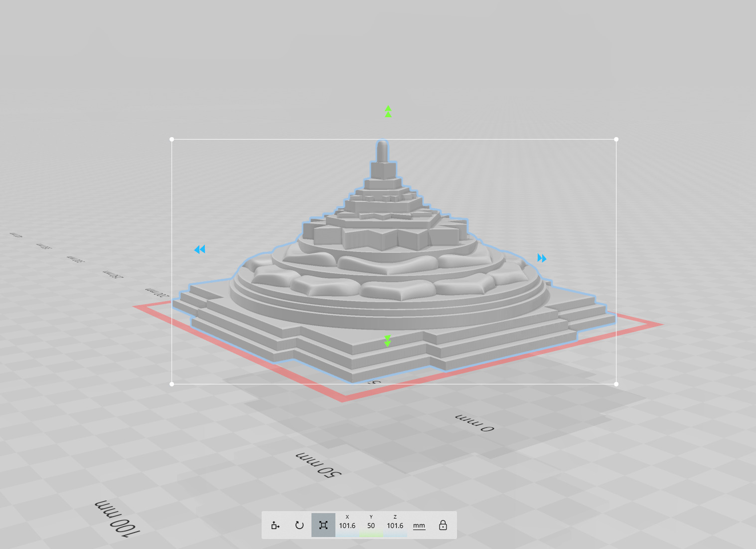This screenshot has height=549, width=756.
Task: Select the Move tool icon
Action: tap(276, 525)
